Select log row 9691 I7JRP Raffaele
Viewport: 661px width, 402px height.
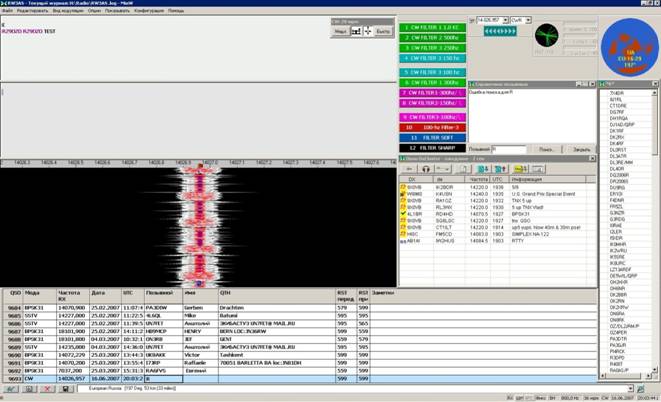click(300, 363)
